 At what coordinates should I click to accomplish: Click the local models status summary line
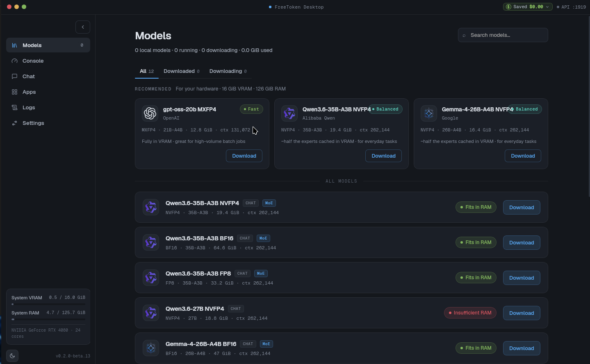[x=204, y=50]
